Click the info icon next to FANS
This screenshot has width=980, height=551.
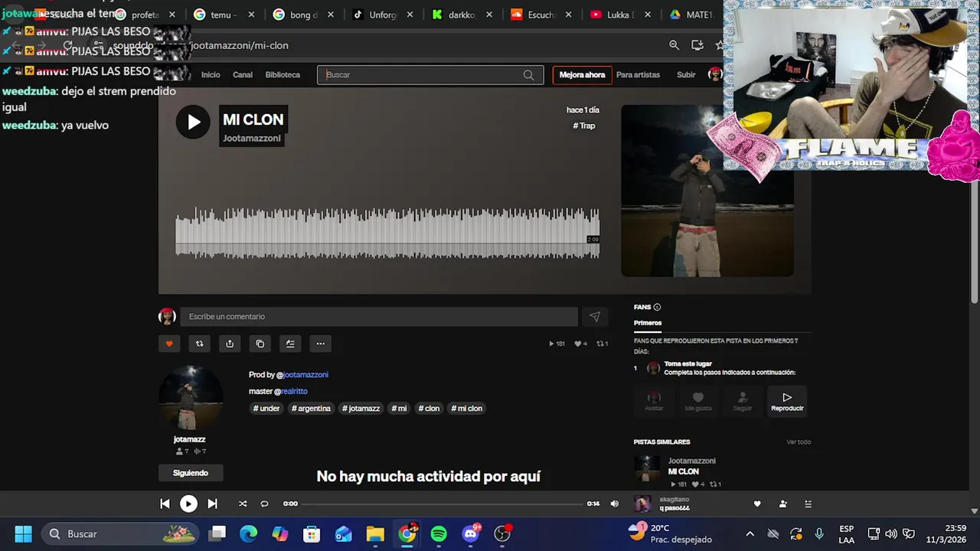[657, 307]
